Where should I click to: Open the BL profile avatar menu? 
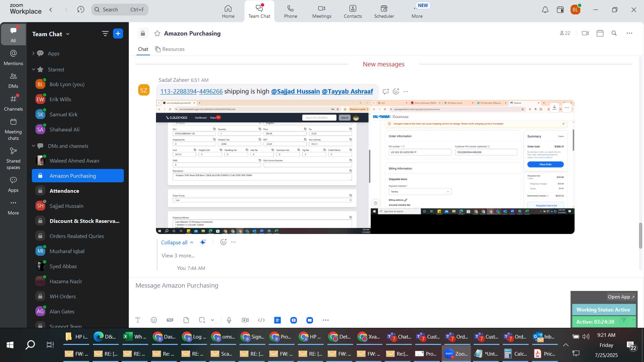pyautogui.click(x=575, y=10)
